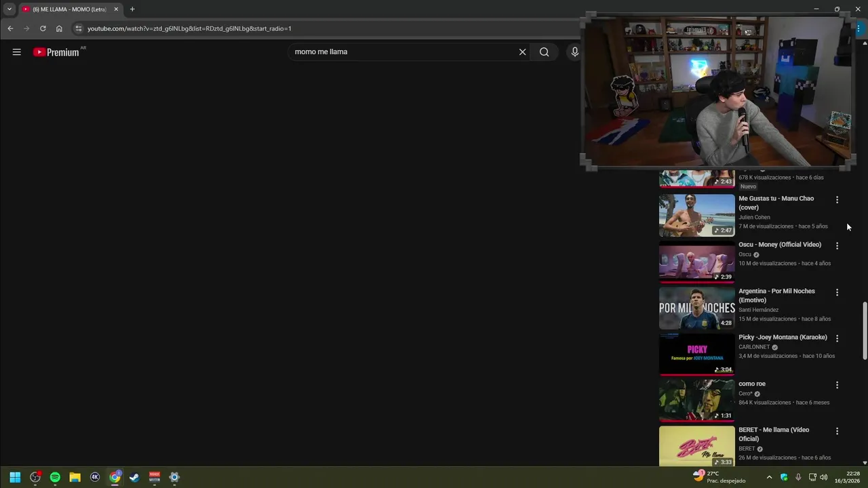
Task: Open the Windows Start menu
Action: point(15,477)
